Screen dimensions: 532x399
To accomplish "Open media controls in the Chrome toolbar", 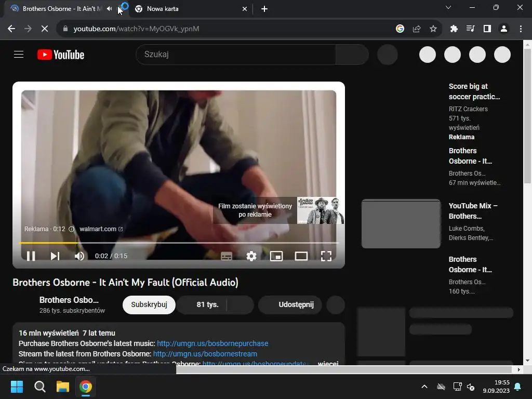I will tap(471, 29).
